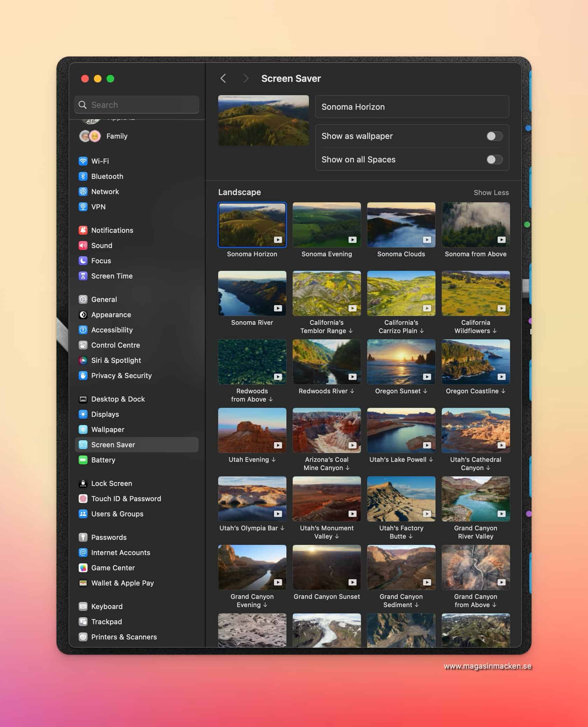
Task: Open the Wallpaper settings pane
Action: 107,429
